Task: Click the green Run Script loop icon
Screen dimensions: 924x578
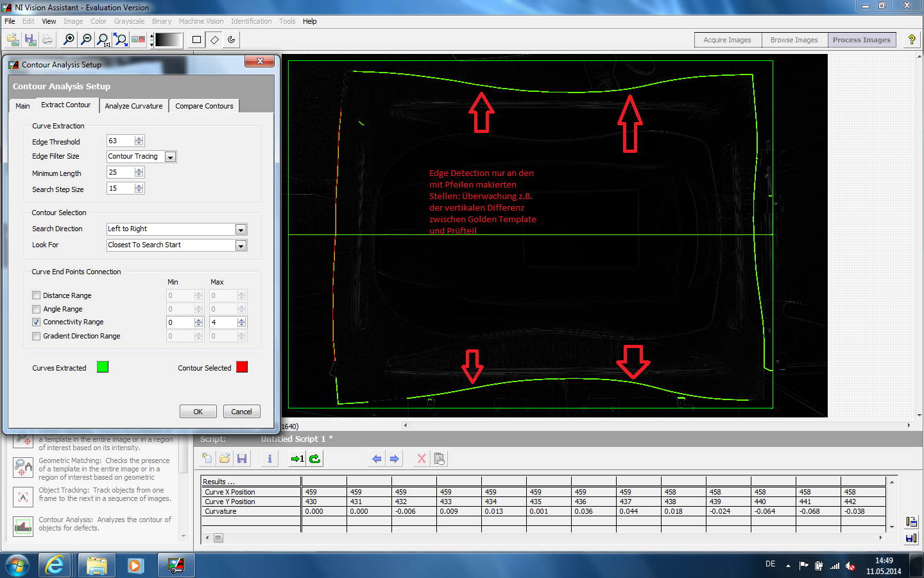Action: [x=314, y=459]
